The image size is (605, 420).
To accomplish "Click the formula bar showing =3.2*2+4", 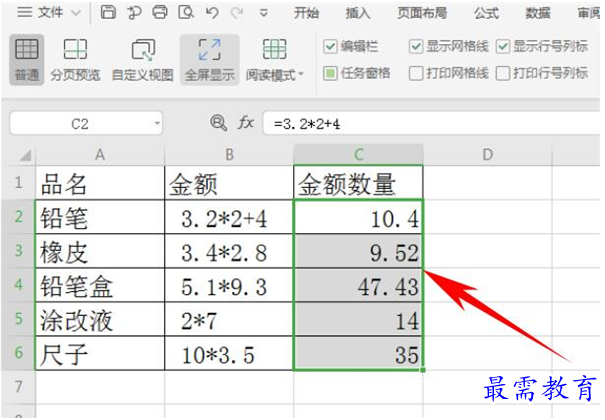I will (x=431, y=124).
